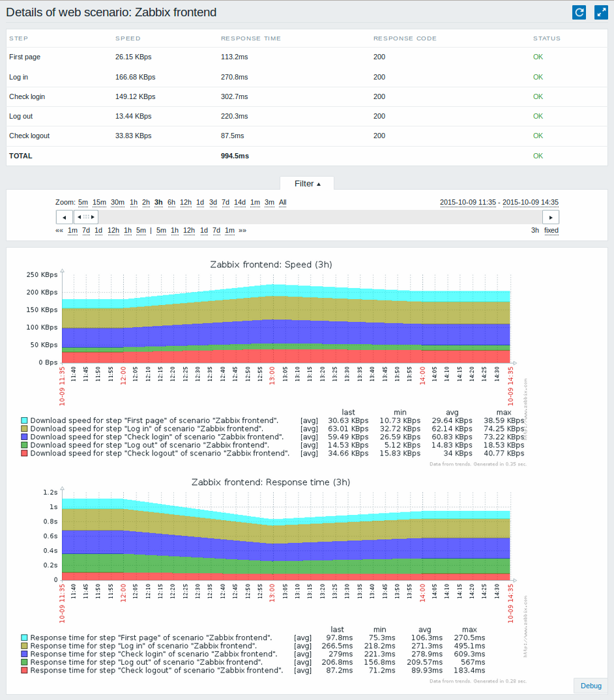Select the Check login step cell

27,96
